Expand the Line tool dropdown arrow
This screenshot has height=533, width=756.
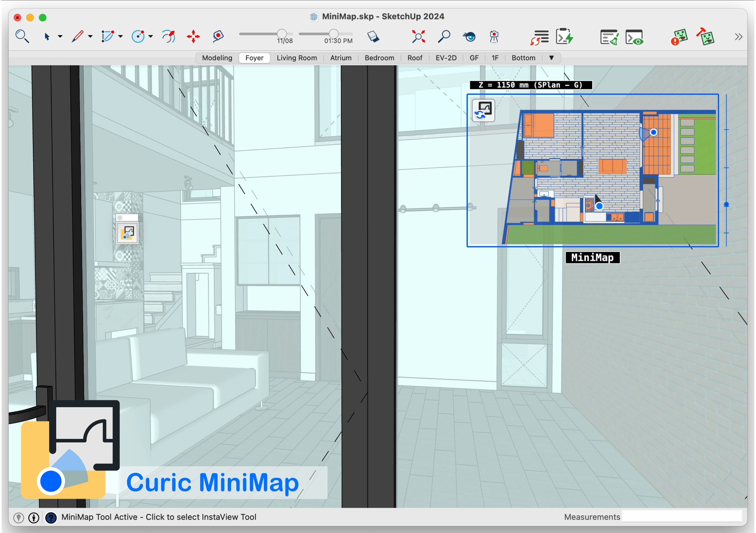pyautogui.click(x=90, y=37)
